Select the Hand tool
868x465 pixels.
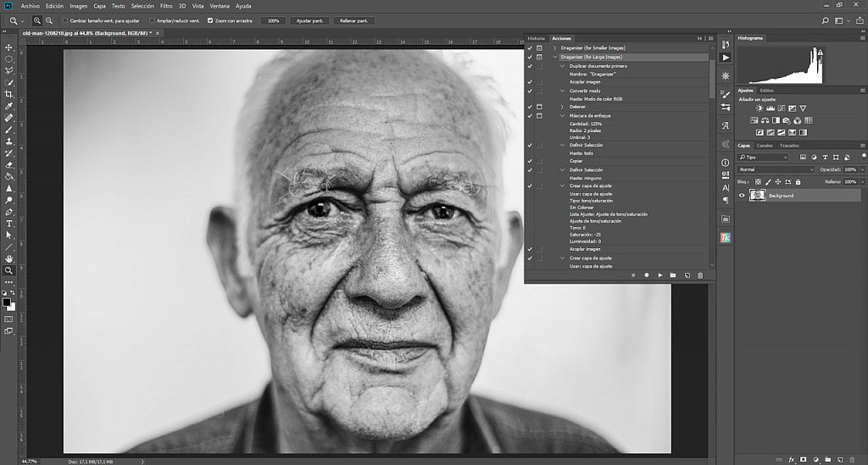tap(8, 258)
